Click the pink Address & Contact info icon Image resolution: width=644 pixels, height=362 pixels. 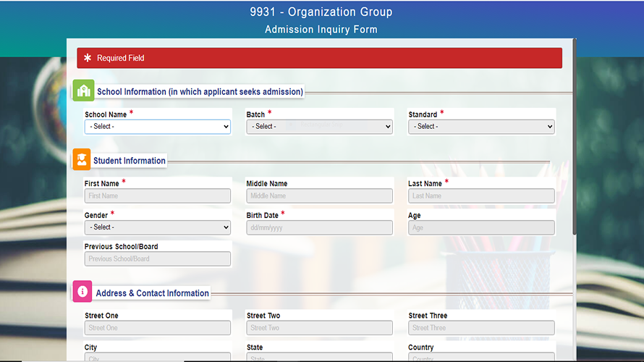click(82, 291)
